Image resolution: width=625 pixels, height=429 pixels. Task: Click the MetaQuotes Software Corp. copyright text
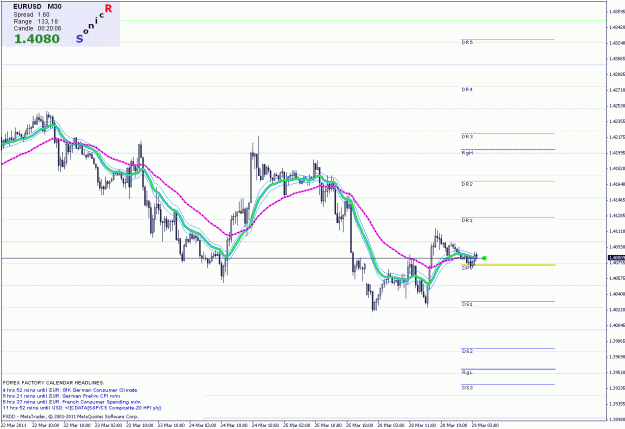(71, 416)
